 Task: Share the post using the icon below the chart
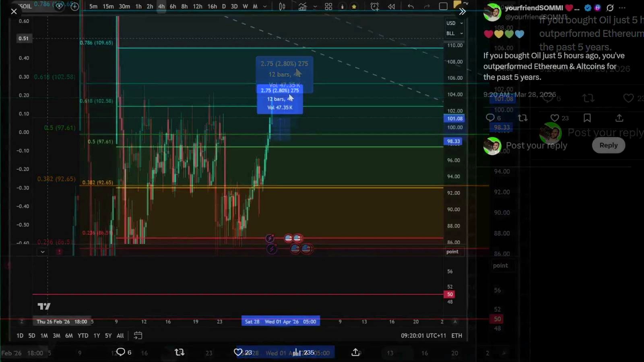355,352
